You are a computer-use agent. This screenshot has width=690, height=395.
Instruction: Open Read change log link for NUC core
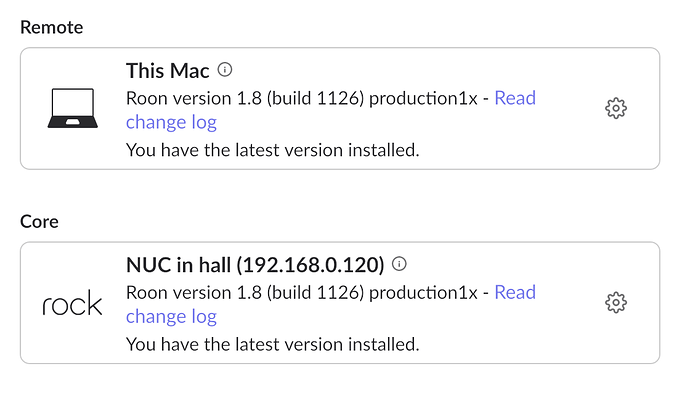(x=331, y=304)
